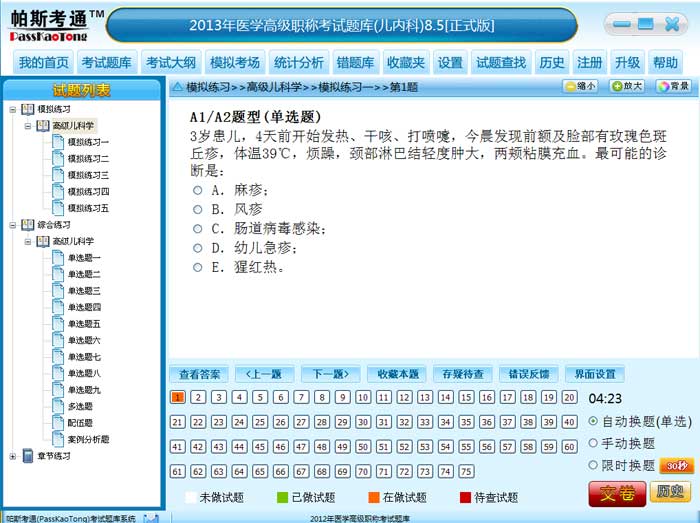Click the 缩小 zoom-out icon button
Viewport: 700px width, 523px height.
click(579, 87)
